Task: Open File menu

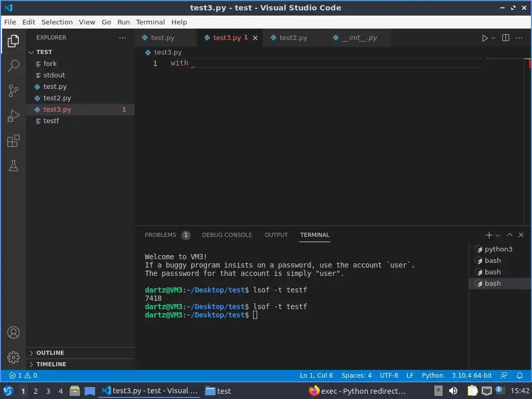Action: (x=10, y=22)
